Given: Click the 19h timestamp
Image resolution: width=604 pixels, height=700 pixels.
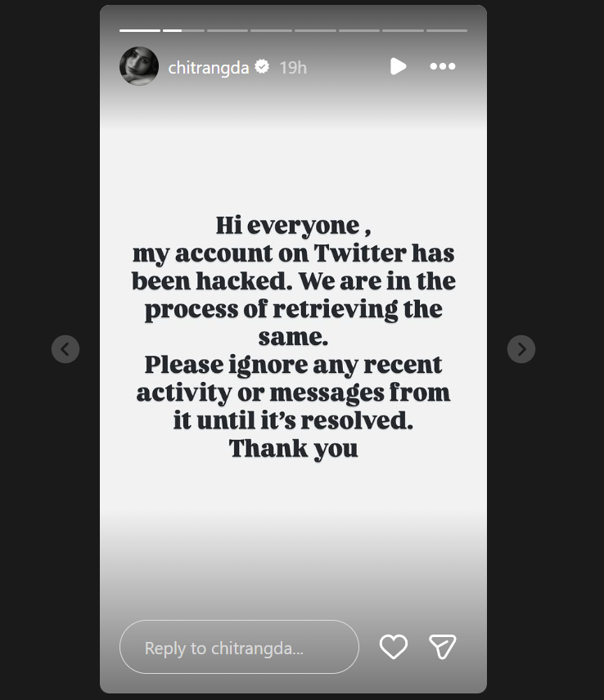Looking at the screenshot, I should 293,67.
